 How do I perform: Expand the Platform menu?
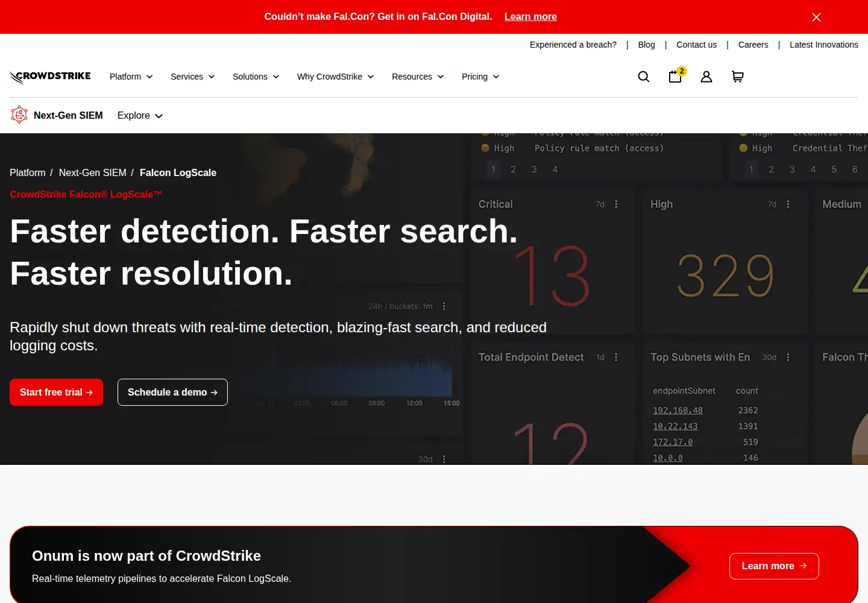tap(131, 77)
